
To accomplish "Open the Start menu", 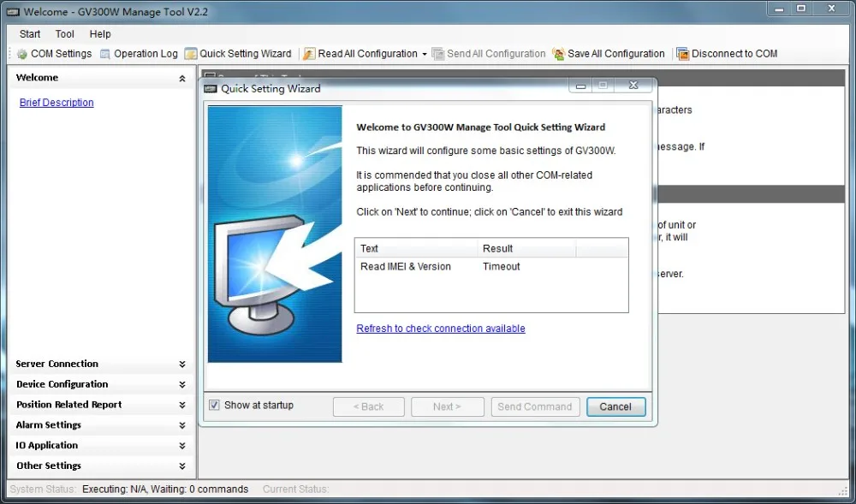I will [x=29, y=33].
